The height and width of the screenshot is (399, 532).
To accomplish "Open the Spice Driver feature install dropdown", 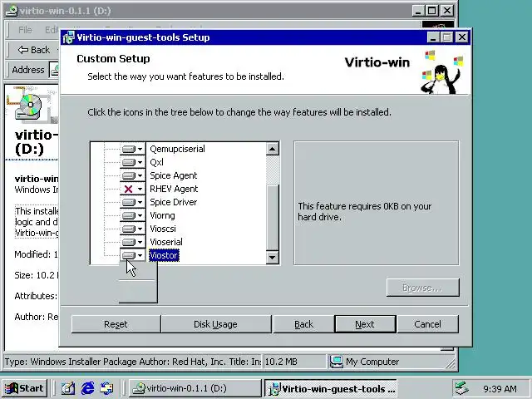I will coord(133,202).
